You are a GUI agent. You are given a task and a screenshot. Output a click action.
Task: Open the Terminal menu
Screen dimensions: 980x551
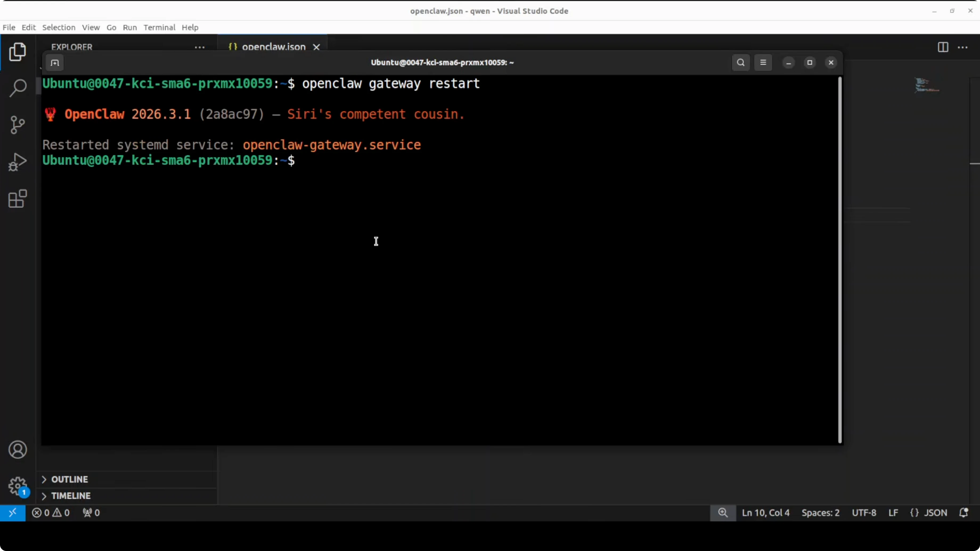[x=159, y=27]
